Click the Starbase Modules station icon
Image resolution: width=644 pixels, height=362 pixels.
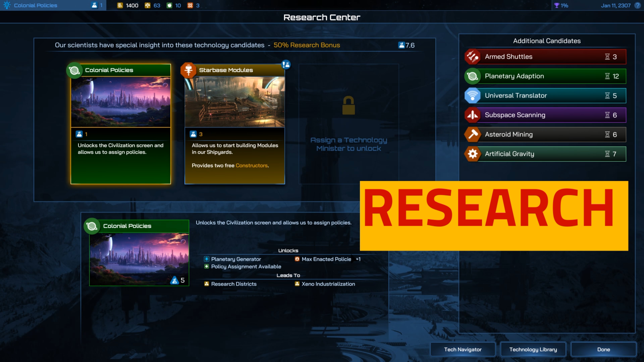pos(188,70)
